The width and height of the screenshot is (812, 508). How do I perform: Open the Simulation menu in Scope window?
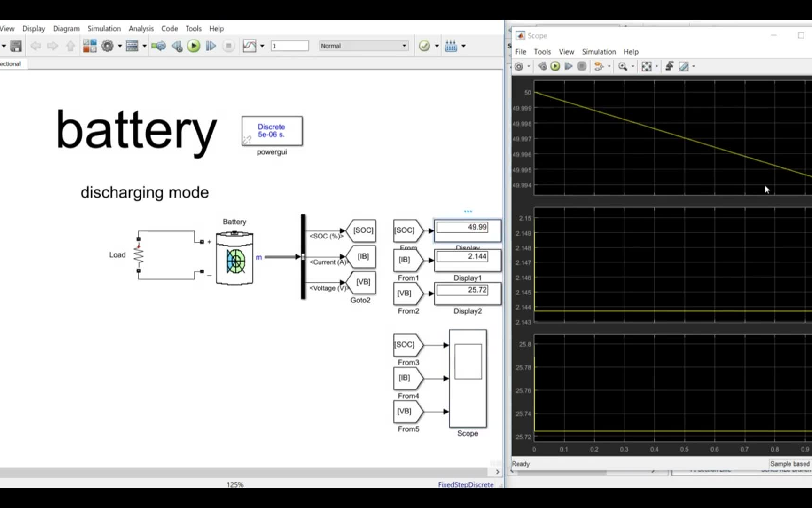(599, 52)
